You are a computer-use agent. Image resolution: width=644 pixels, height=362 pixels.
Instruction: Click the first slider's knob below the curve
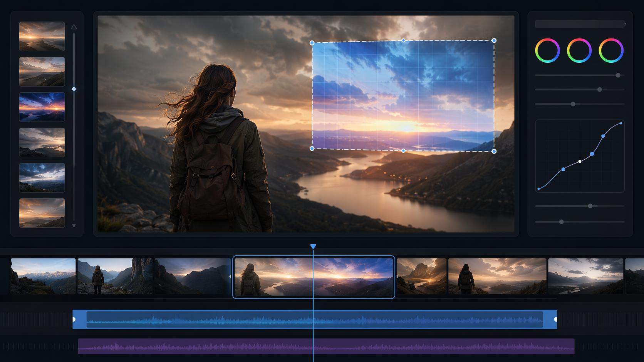click(590, 206)
